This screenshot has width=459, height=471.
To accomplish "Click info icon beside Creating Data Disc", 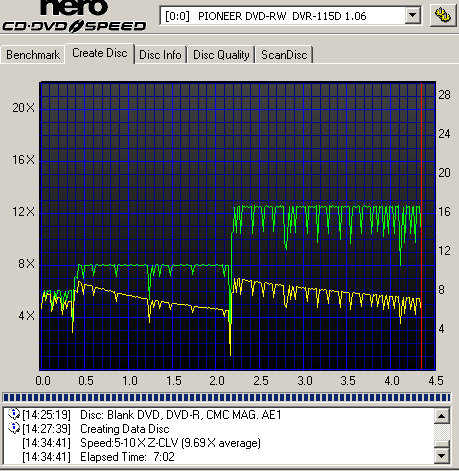I will coord(14,428).
